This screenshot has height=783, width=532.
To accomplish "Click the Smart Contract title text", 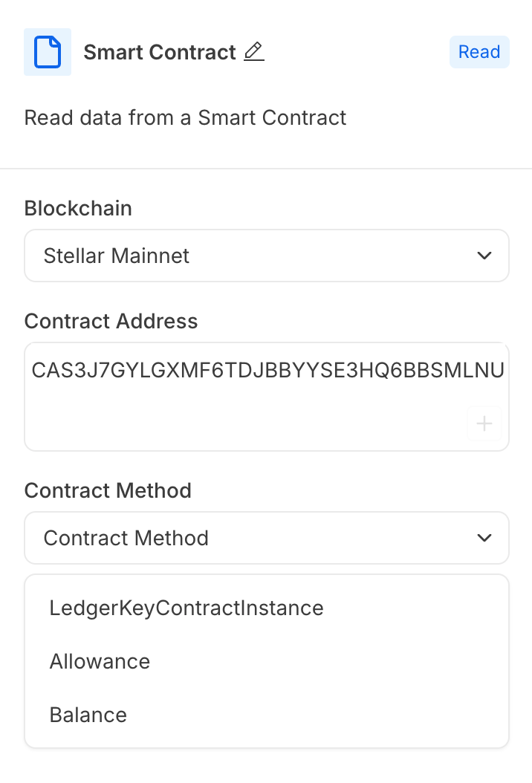I will coord(159,52).
